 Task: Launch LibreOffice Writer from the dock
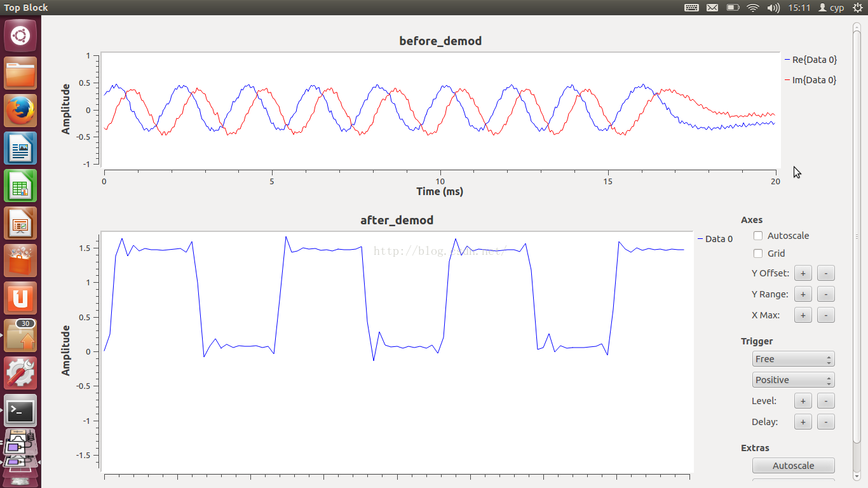coord(20,148)
